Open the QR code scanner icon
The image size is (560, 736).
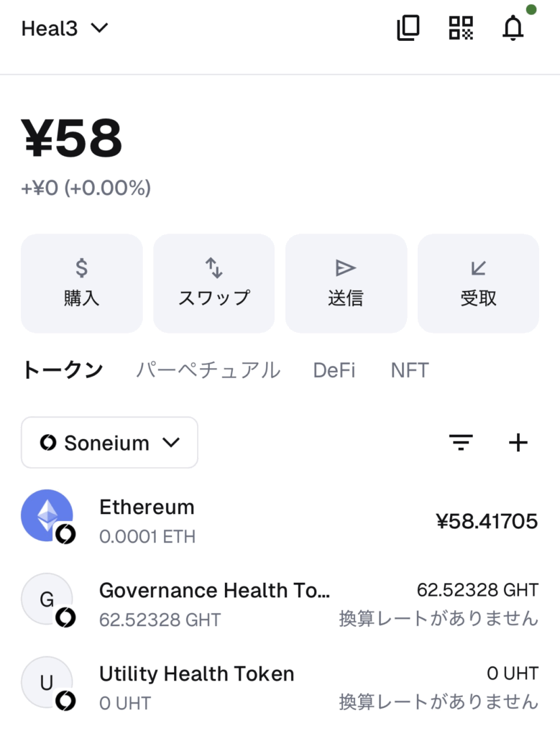click(461, 28)
